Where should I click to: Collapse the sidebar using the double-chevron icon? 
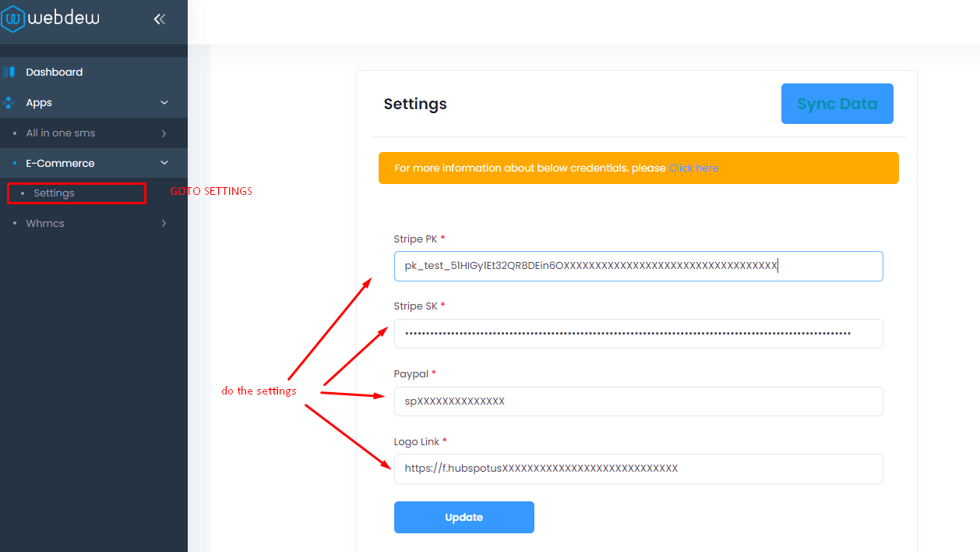tap(159, 18)
